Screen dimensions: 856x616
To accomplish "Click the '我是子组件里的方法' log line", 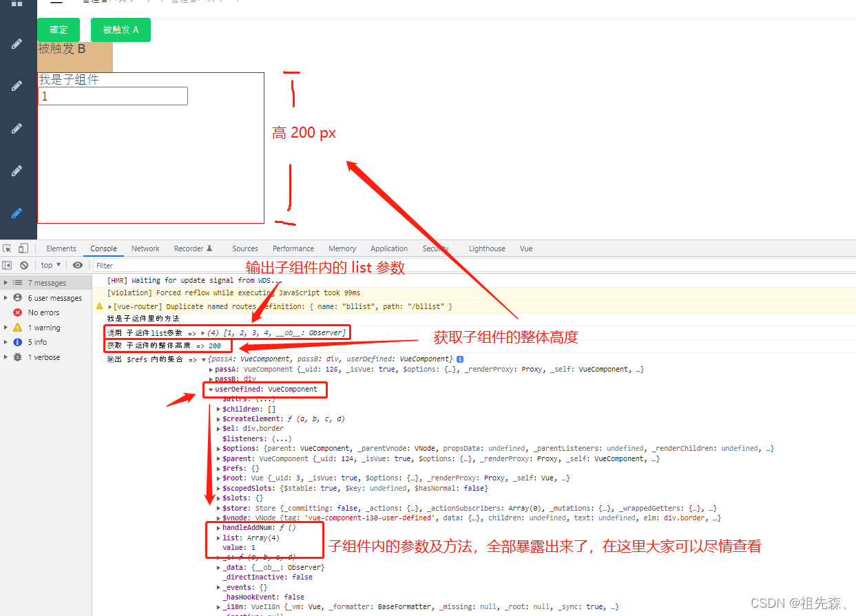I will pos(143,318).
